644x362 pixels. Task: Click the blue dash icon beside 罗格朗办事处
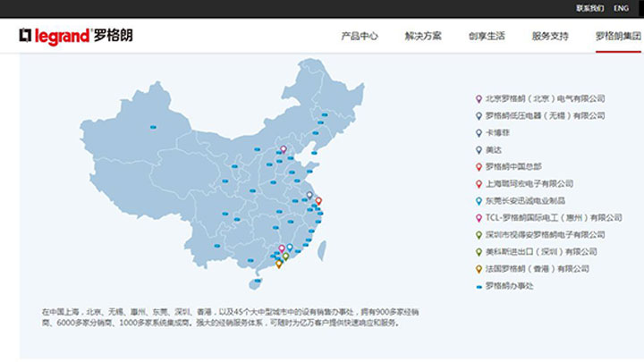479,286
